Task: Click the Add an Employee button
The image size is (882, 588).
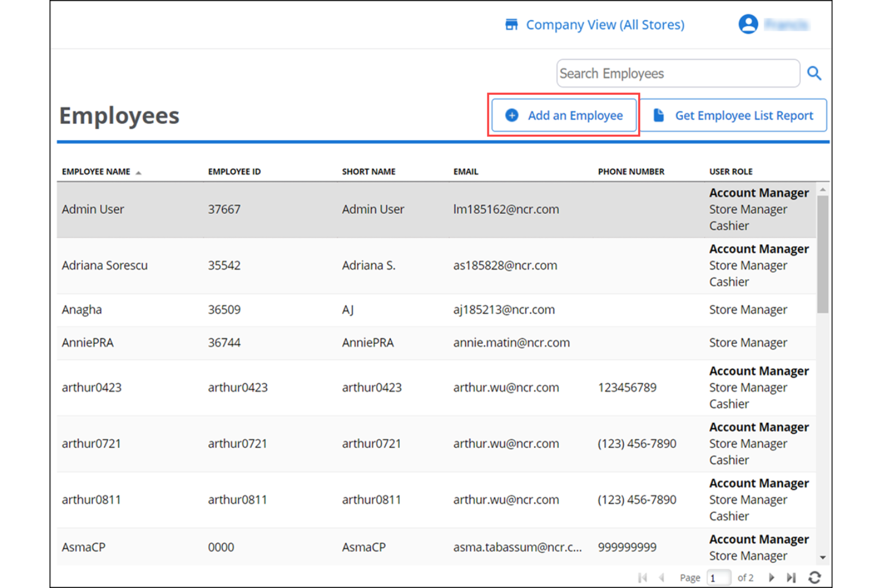Action: point(564,115)
